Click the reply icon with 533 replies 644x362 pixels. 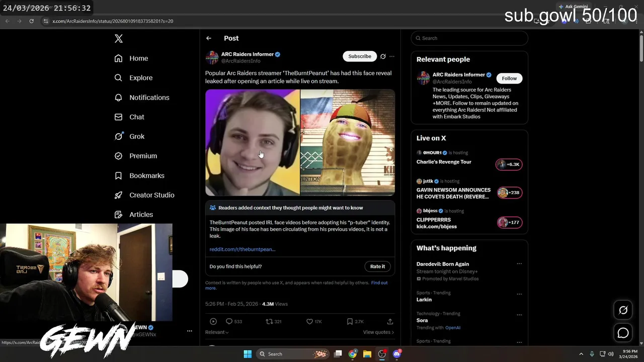[229, 321]
